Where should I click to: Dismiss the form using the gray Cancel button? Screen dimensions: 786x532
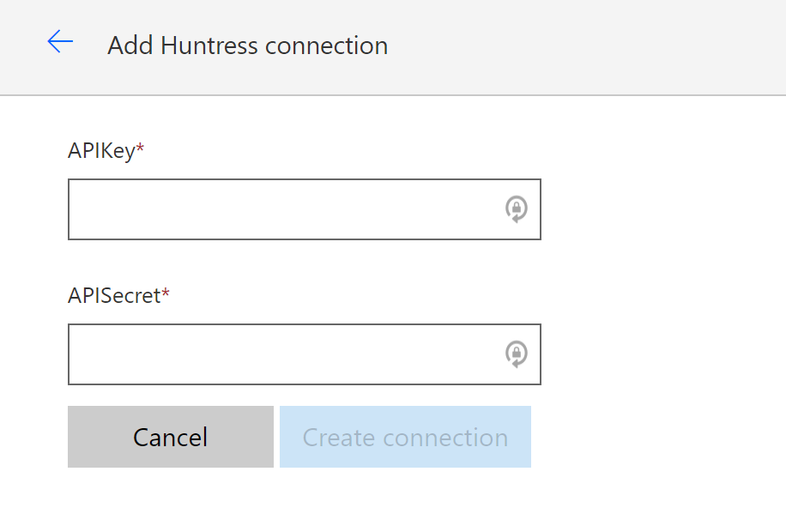click(170, 438)
